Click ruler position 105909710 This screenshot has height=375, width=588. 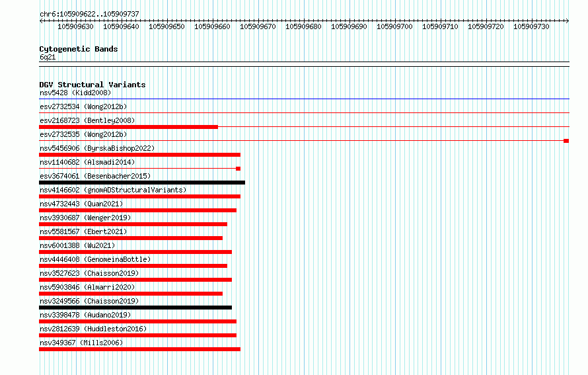tap(440, 26)
